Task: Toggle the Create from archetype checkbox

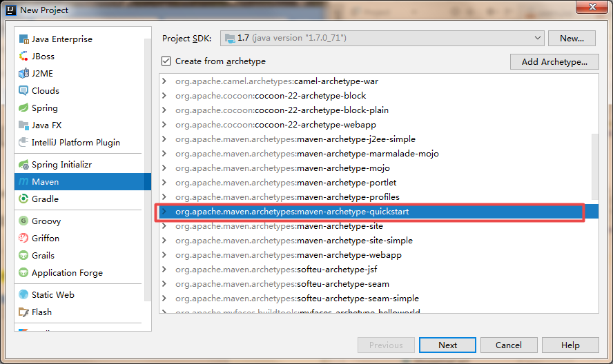Action: pos(166,61)
